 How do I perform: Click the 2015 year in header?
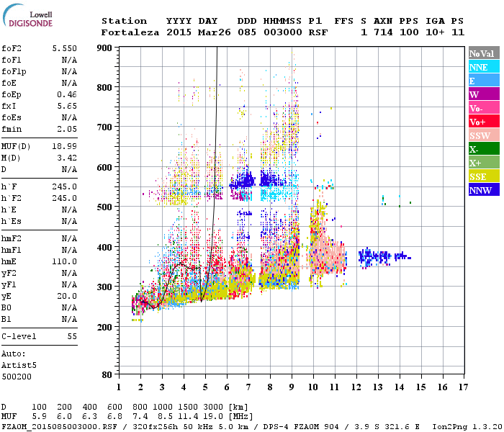click(179, 32)
